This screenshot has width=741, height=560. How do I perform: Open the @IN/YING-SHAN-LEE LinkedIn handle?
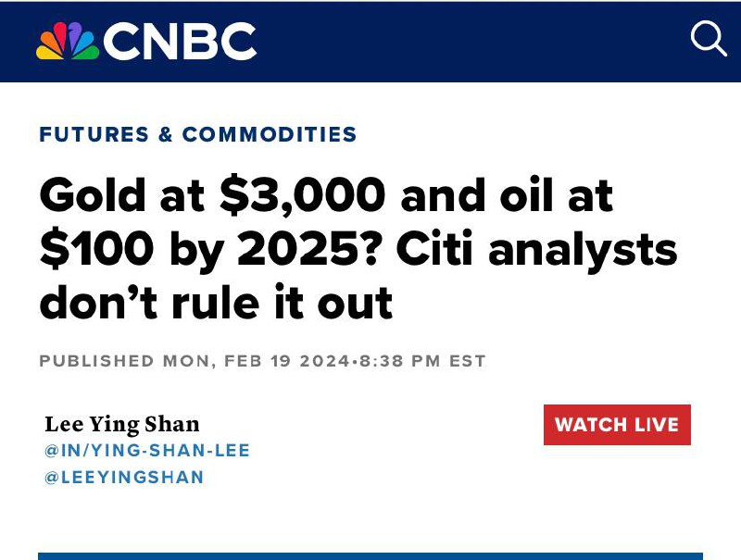[x=147, y=451]
